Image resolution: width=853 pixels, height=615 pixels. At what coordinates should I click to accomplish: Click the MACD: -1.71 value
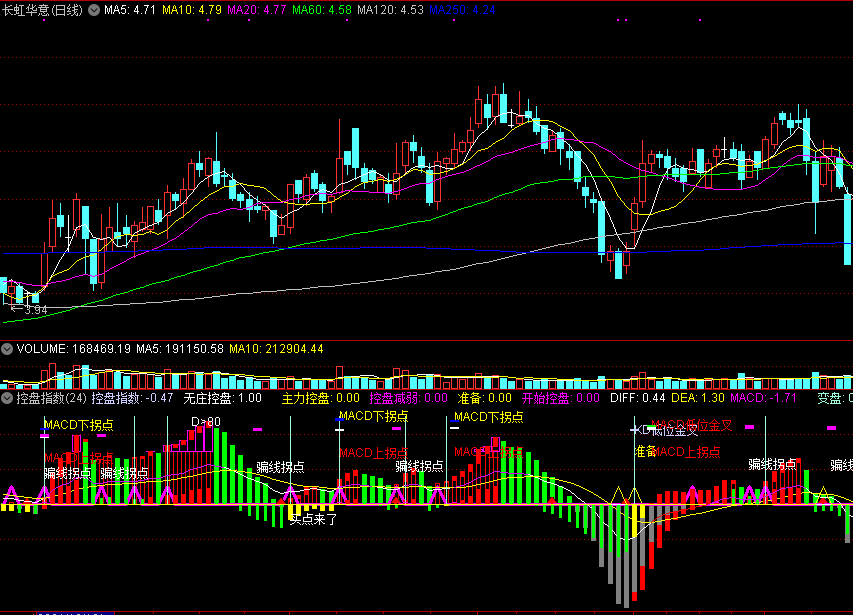pyautogui.click(x=763, y=398)
